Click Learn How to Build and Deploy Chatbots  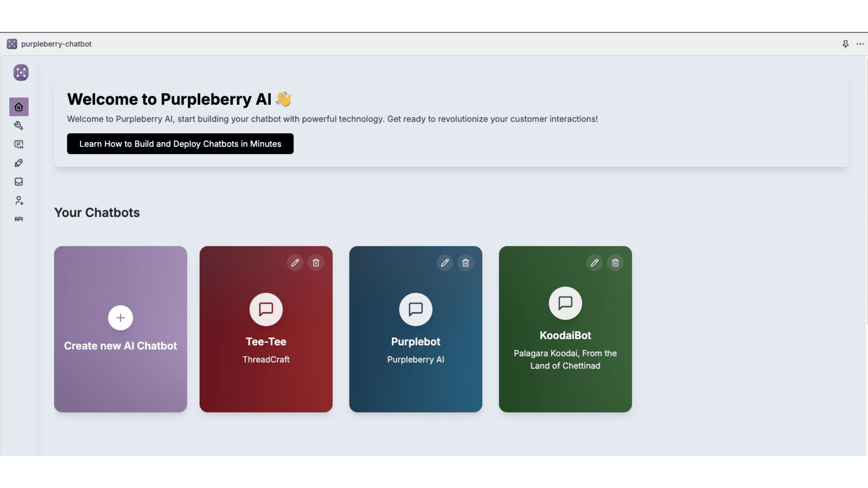(x=180, y=144)
